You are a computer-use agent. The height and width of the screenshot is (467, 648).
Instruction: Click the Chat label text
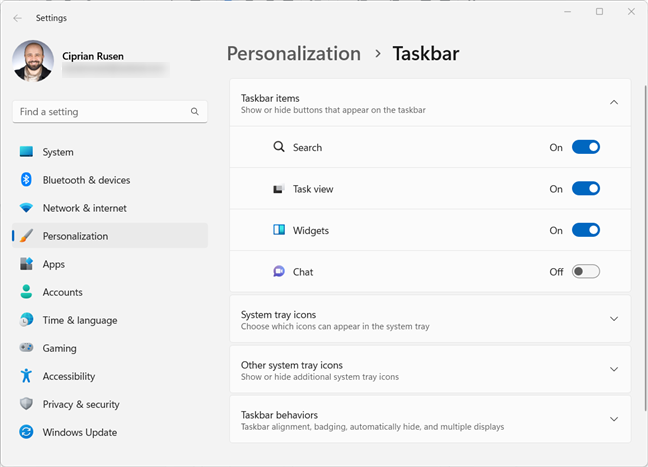(303, 272)
